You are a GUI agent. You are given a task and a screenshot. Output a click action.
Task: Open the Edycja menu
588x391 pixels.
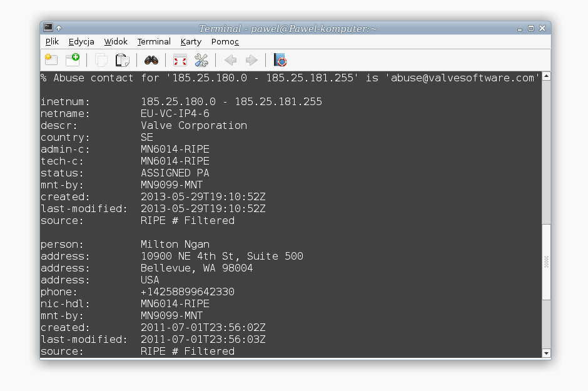81,42
